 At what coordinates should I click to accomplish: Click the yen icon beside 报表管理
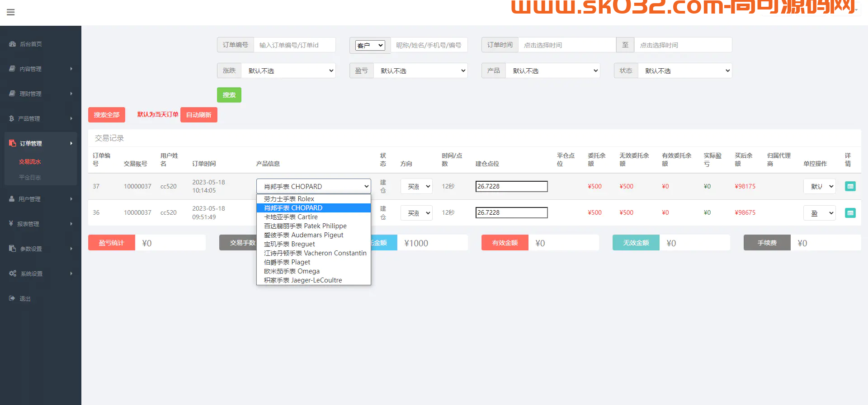(11, 223)
